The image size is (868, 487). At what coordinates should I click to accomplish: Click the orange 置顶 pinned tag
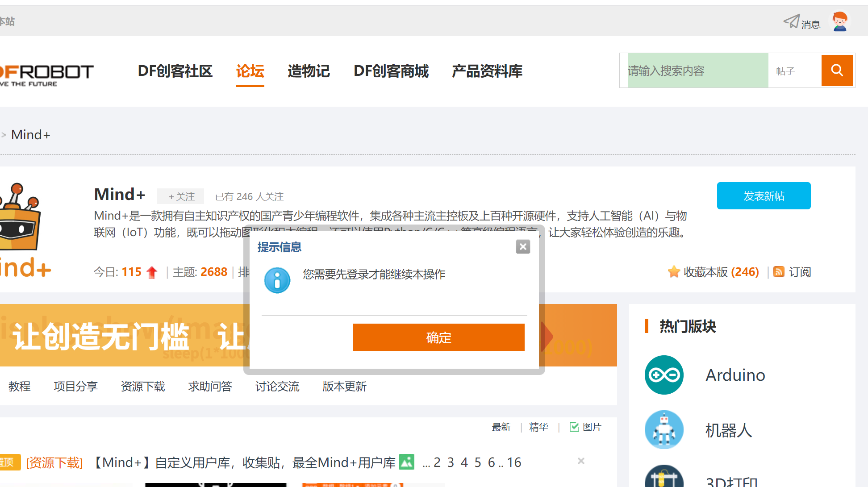click(10, 462)
